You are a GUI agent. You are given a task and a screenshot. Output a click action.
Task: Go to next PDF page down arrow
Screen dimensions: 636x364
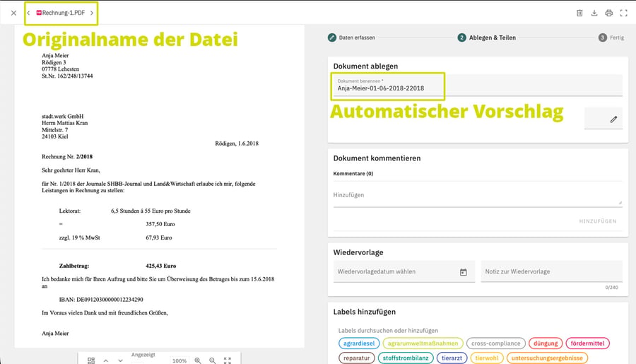[x=120, y=360]
